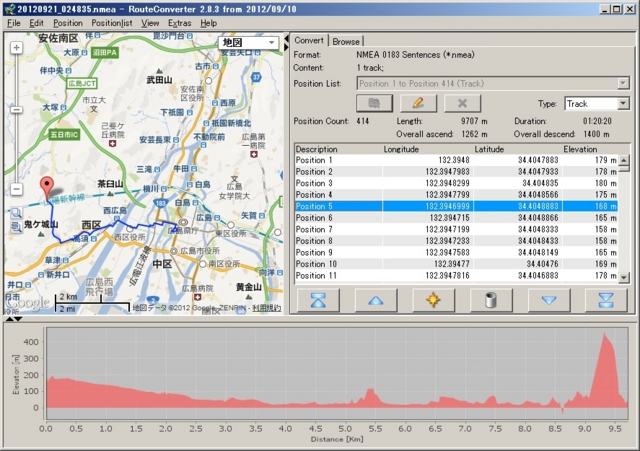Click the second magnifier icon below the zoom slider
Screen dimensions: 640x451
point(16,227)
